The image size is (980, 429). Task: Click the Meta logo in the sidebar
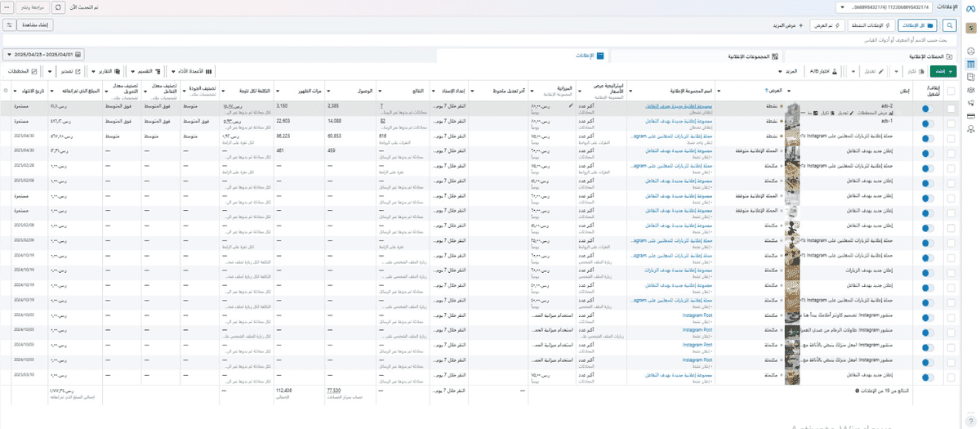coord(971,7)
